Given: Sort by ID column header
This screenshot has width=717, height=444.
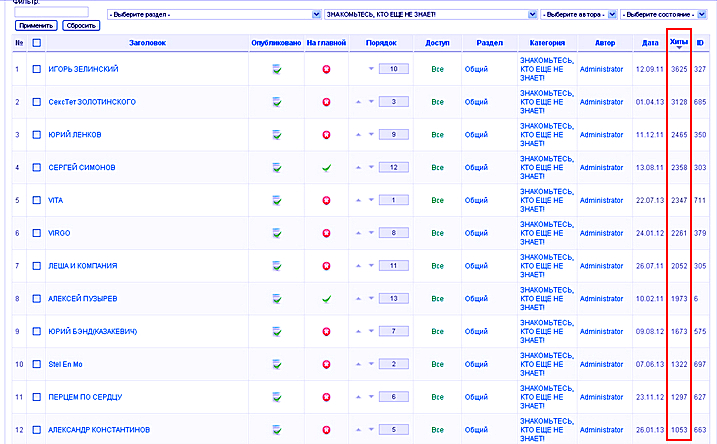Looking at the screenshot, I should tap(700, 43).
